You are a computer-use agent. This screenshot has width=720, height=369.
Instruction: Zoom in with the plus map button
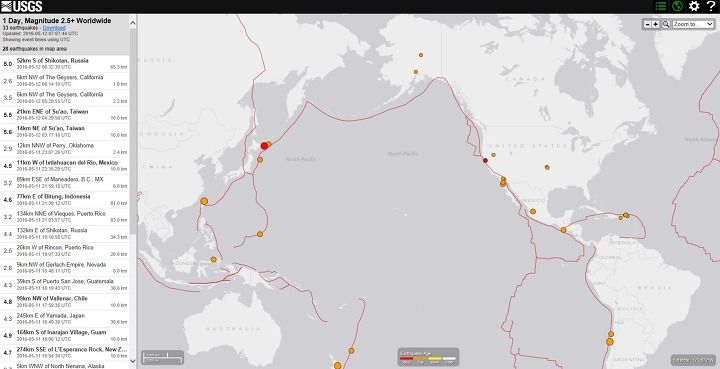(656, 24)
